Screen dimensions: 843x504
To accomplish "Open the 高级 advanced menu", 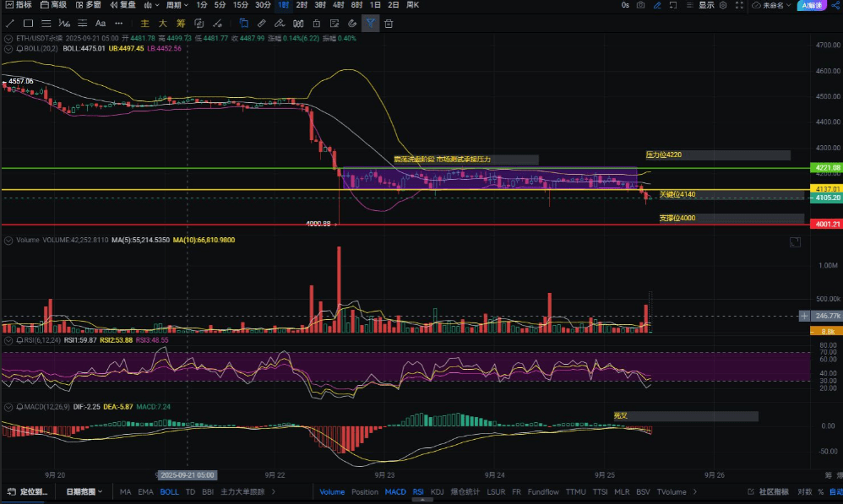I will [54, 5].
